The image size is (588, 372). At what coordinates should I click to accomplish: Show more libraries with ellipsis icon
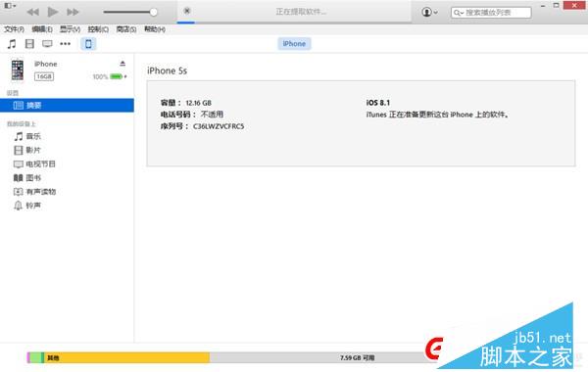[66, 44]
